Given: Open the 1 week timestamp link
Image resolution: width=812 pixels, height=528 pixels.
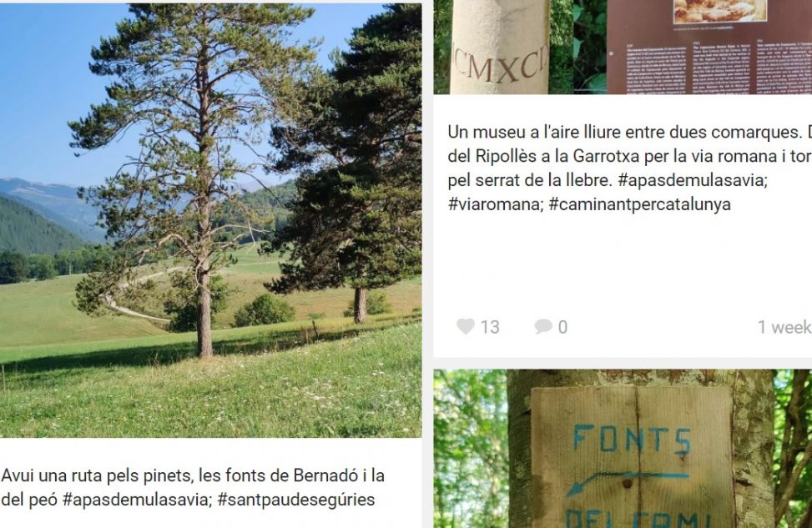Looking at the screenshot, I should 784,327.
